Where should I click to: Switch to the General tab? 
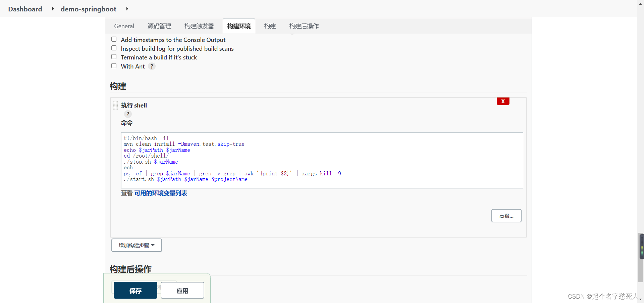coord(124,26)
